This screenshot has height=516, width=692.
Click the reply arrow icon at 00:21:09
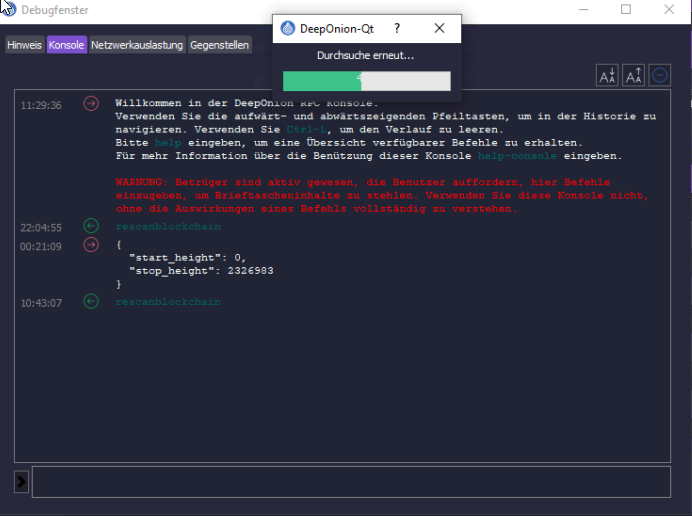[91, 245]
